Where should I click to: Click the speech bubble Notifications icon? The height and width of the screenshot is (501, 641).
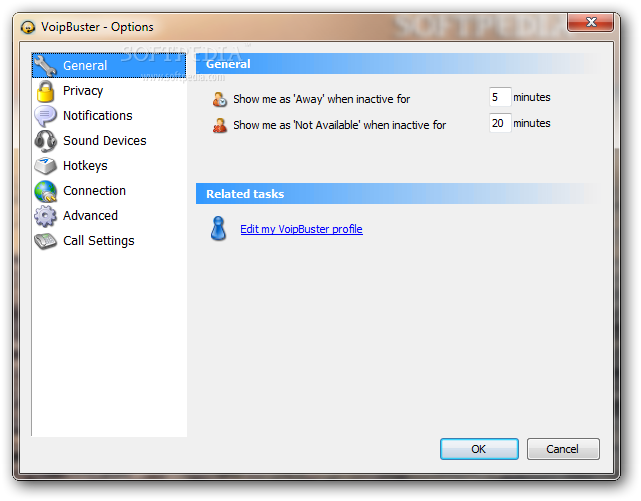pos(45,116)
